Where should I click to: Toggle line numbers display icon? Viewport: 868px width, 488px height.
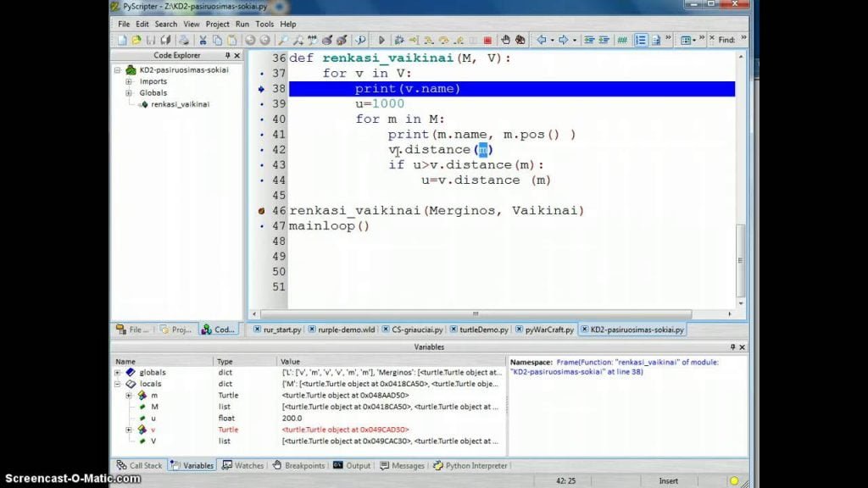641,40
